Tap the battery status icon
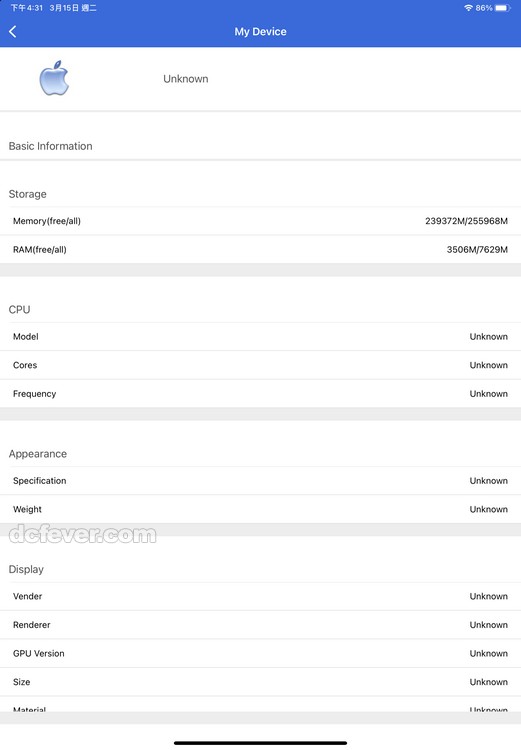Screen dimensions: 521x750 [502, 8]
